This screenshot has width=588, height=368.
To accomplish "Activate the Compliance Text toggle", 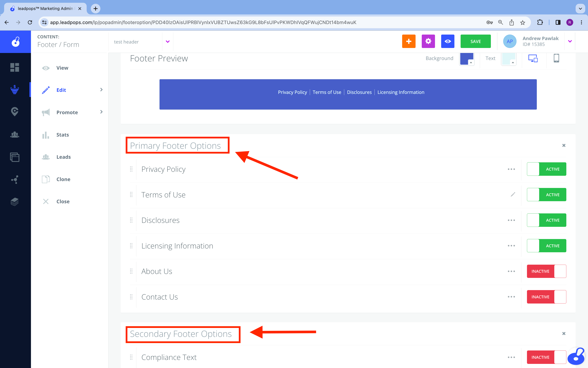I will point(546,357).
